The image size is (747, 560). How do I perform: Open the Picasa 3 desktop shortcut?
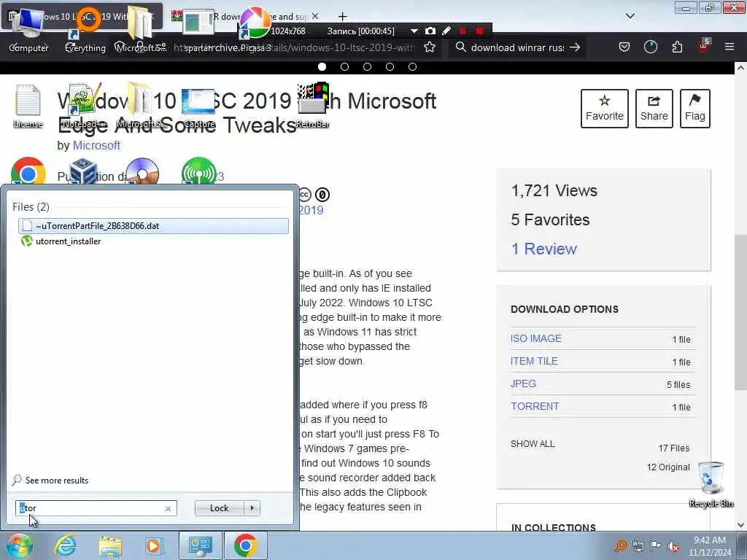click(255, 28)
